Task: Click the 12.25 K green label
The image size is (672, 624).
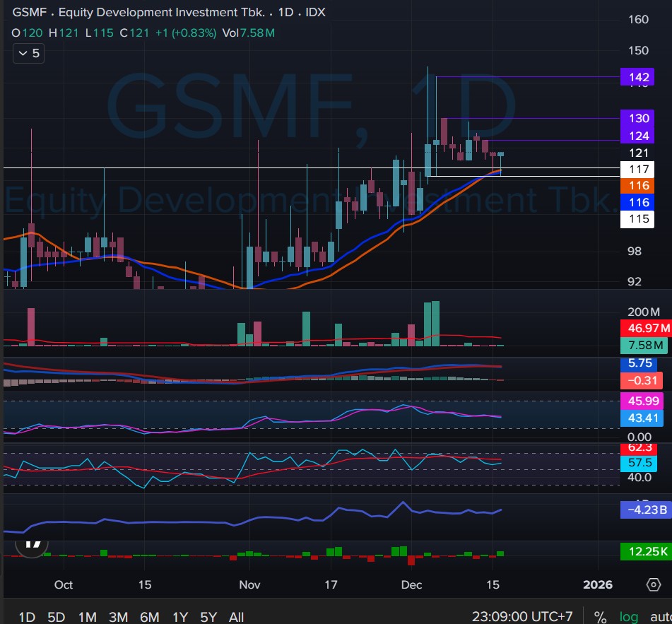Action: coord(647,552)
